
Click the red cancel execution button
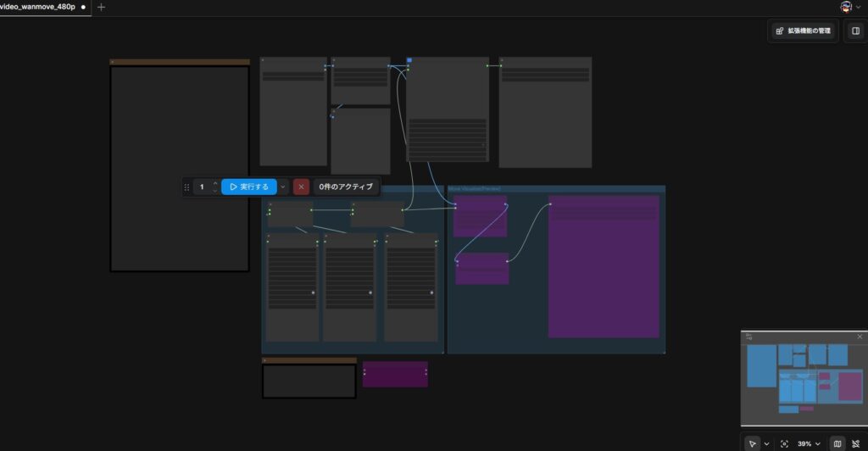[301, 187]
